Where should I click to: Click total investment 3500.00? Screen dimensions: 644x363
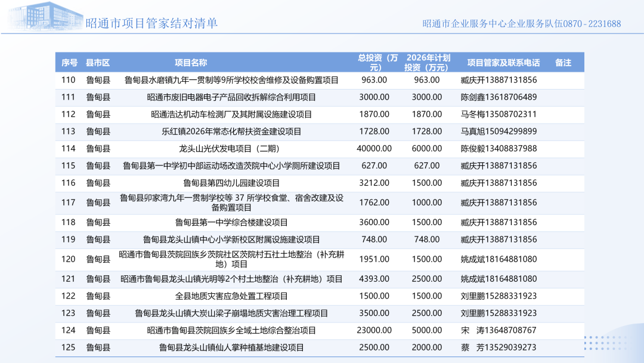(x=374, y=313)
